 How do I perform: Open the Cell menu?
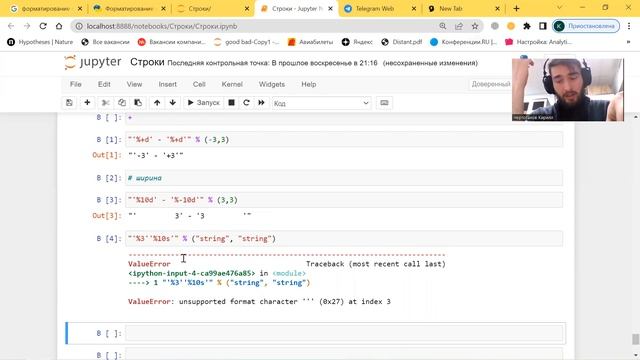[x=199, y=84]
